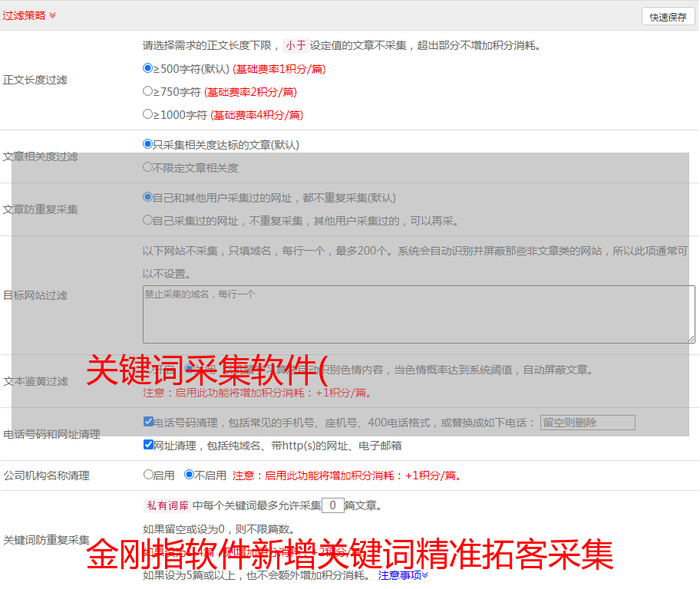Click the 文本鉴黄过滤 label

(36, 381)
